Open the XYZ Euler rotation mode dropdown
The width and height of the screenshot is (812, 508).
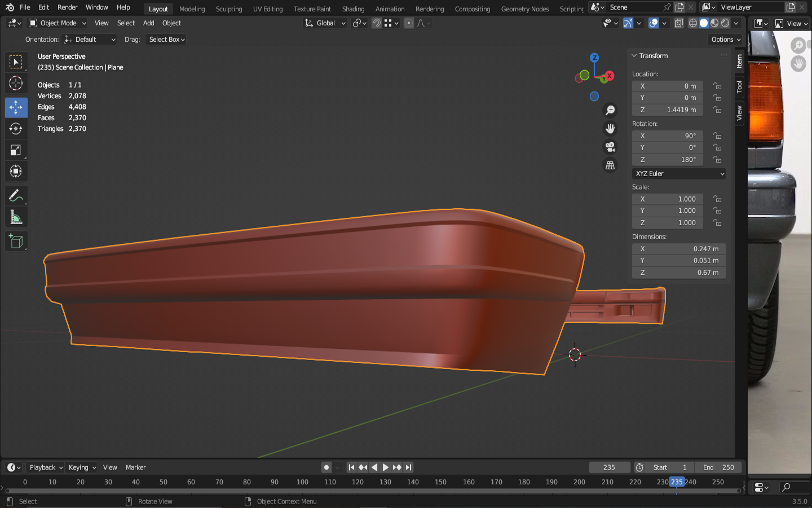679,174
